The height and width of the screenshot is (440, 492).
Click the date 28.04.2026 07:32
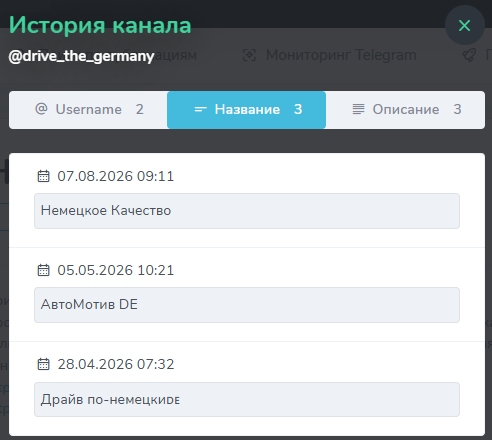point(116,364)
